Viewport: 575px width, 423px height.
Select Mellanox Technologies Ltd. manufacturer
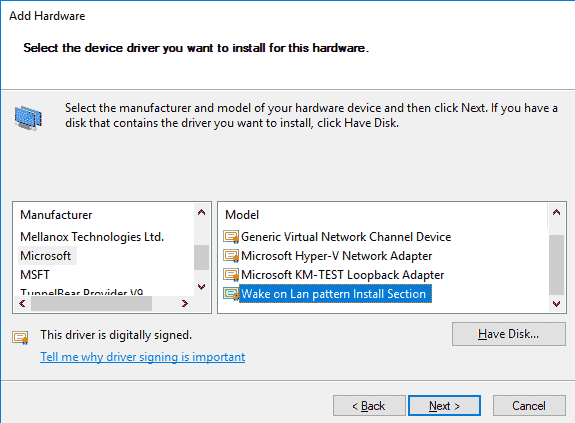click(92, 237)
